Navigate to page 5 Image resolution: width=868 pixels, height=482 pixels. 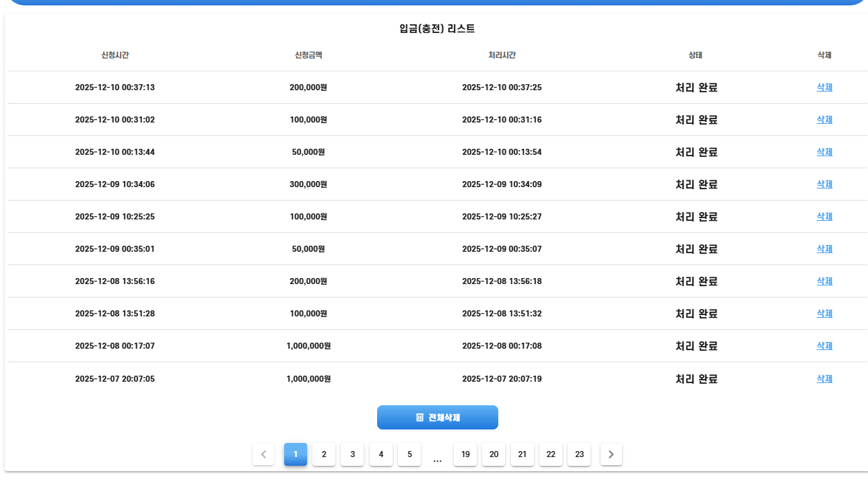click(409, 454)
